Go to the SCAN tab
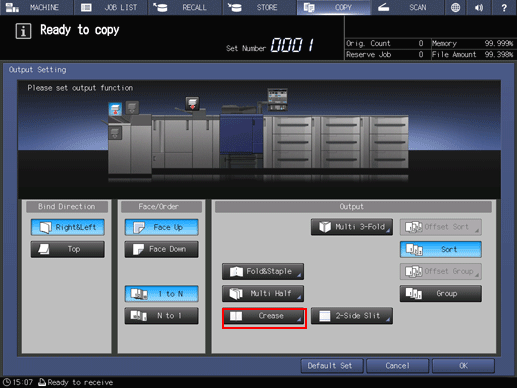517x388 pixels. pyautogui.click(x=407, y=7)
